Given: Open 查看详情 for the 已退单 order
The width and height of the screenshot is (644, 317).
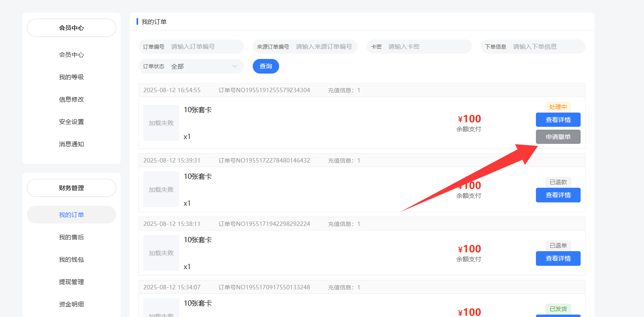Looking at the screenshot, I should pos(558,258).
